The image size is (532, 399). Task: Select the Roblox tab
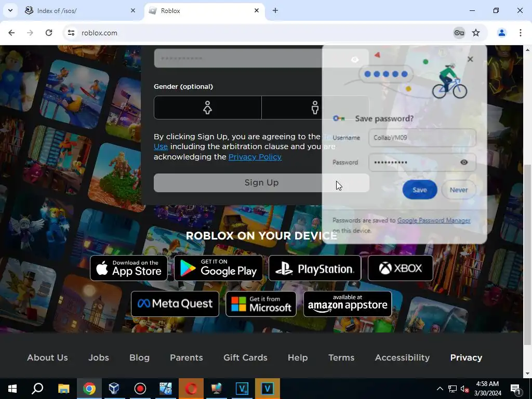click(x=205, y=10)
